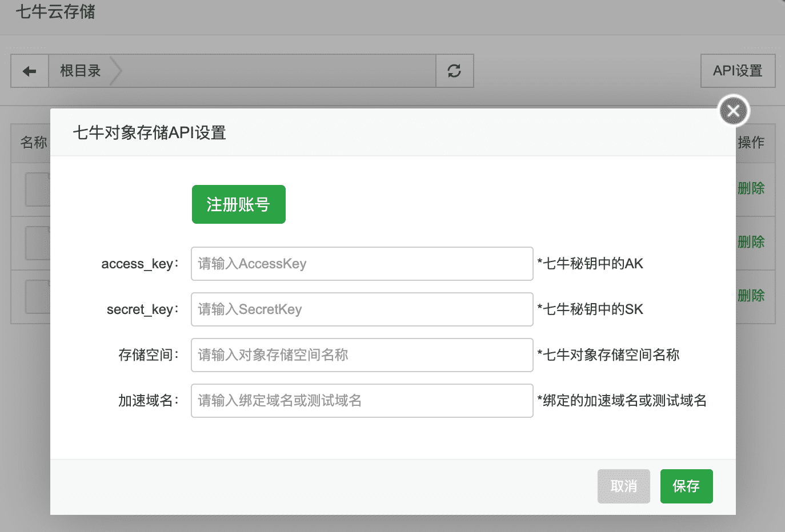Click the green 注册账号 button

point(238,204)
